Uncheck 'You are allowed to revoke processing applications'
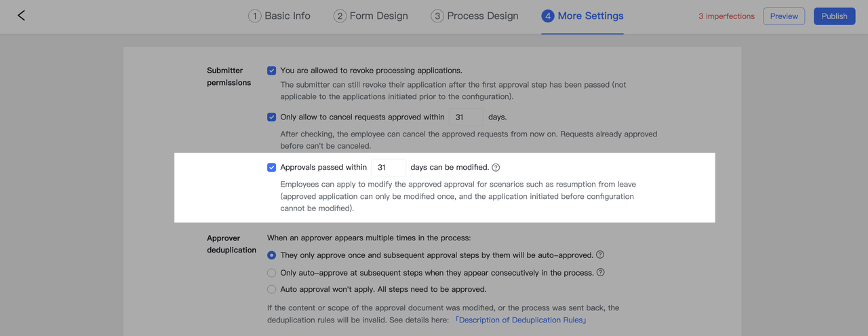 pyautogui.click(x=271, y=71)
